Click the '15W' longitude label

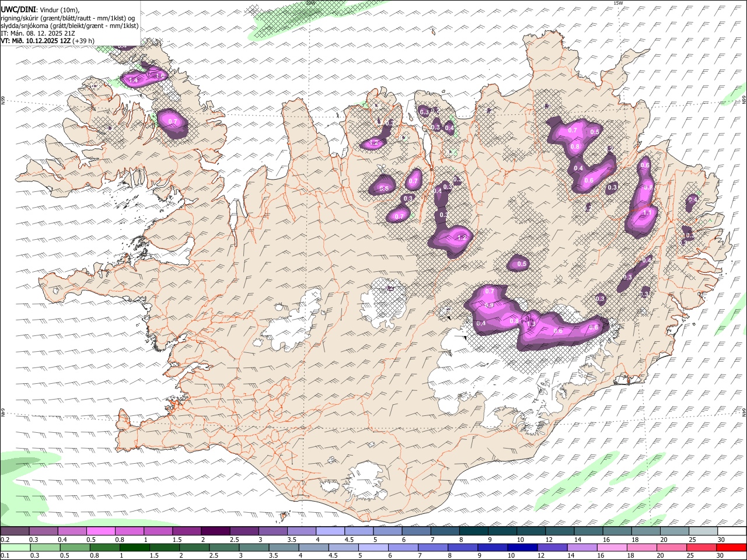coord(618,3)
